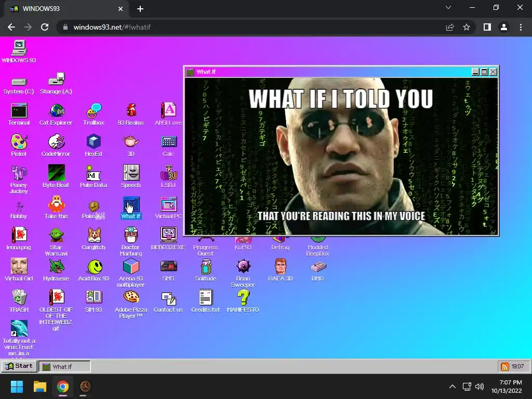
Task: Click the RSS feed tray icon
Action: pos(505,366)
